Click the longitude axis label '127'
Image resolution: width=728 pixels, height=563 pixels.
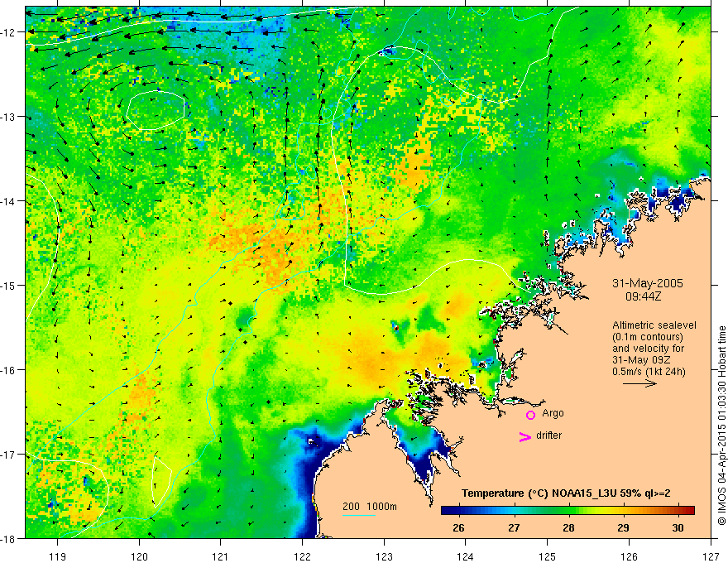click(x=711, y=556)
